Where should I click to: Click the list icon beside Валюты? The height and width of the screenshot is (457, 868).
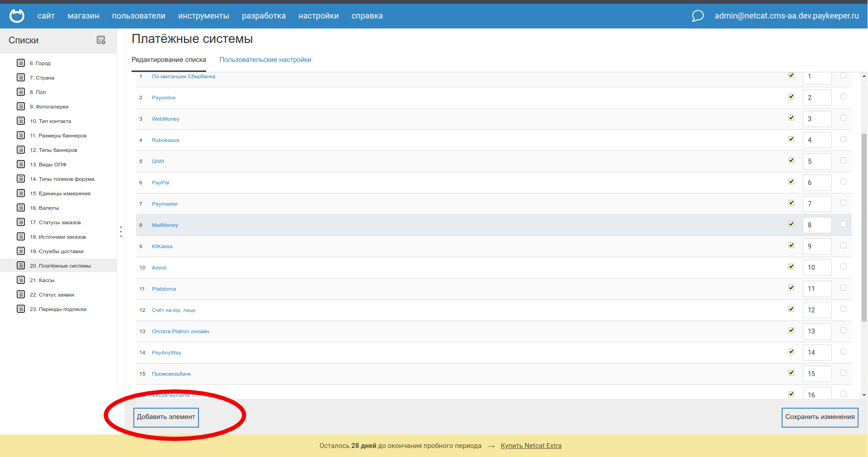pos(21,208)
